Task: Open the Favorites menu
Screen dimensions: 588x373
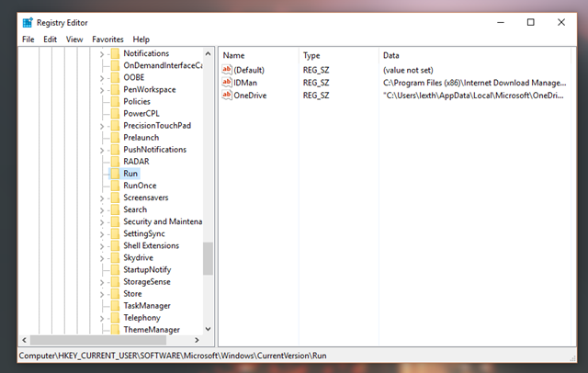Action: (x=107, y=40)
